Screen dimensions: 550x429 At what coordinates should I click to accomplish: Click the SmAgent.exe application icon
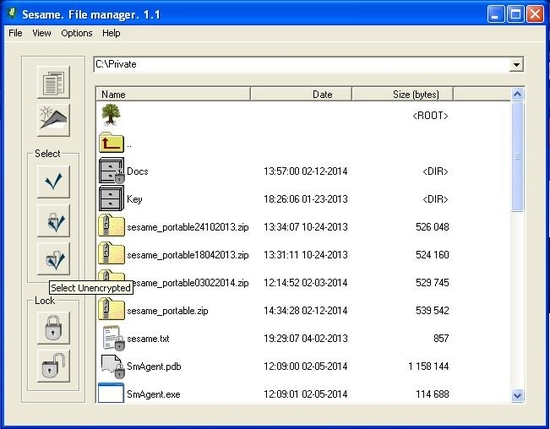111,393
